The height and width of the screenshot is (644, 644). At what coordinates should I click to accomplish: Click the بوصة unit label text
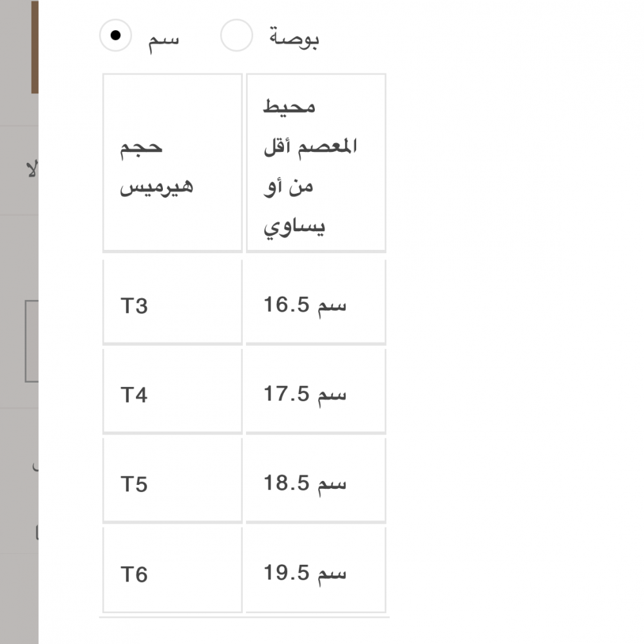click(x=294, y=37)
